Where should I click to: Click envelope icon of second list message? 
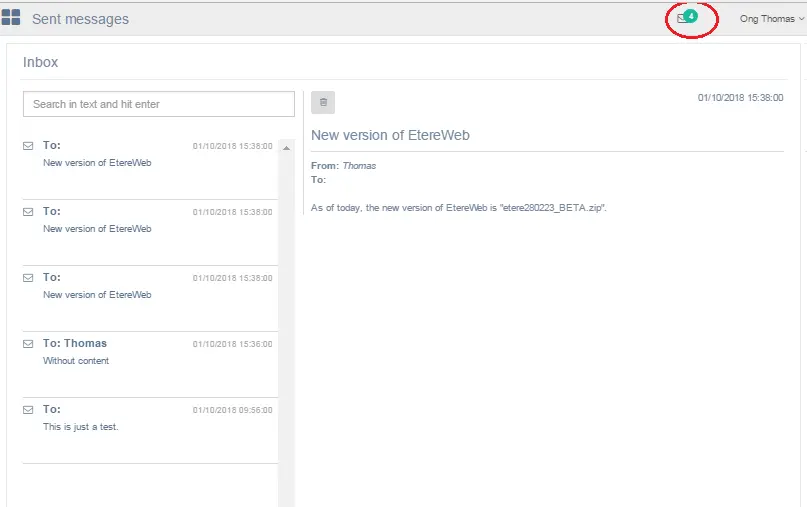tap(28, 212)
